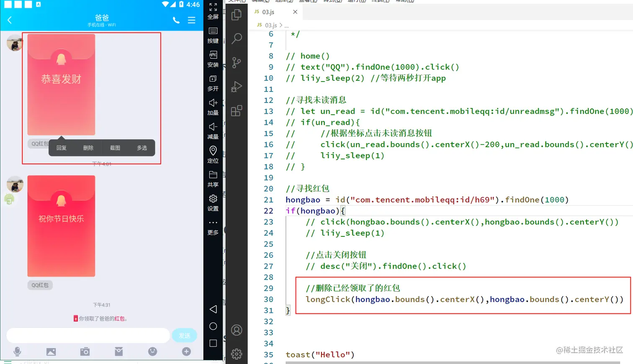Open the 祝你节日快乐 red packet
Viewport: 633px width, 364px height.
tap(61, 226)
